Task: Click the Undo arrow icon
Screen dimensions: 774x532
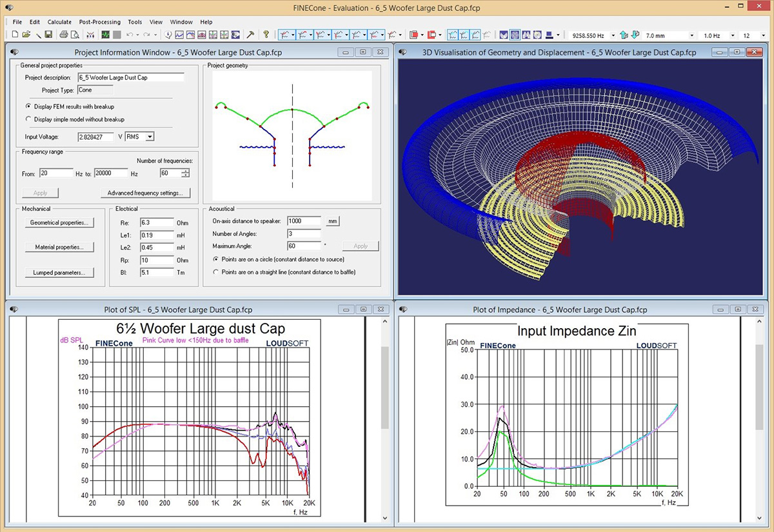Action: (130, 34)
